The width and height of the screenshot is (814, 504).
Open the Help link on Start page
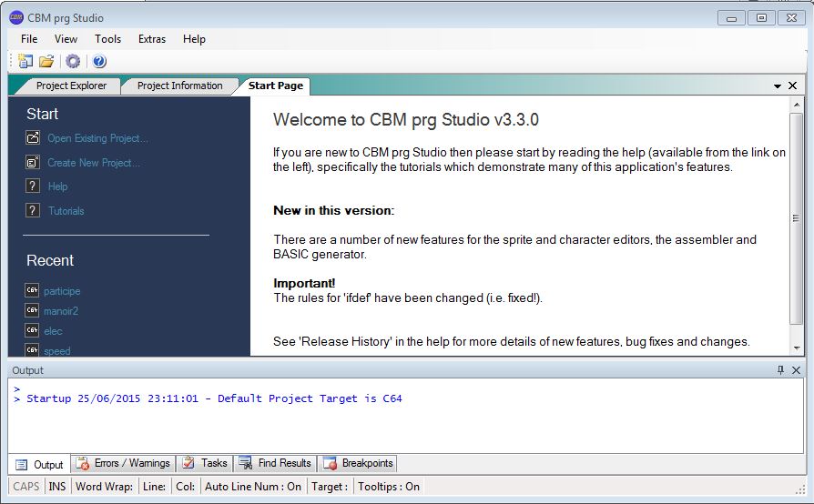pos(57,186)
